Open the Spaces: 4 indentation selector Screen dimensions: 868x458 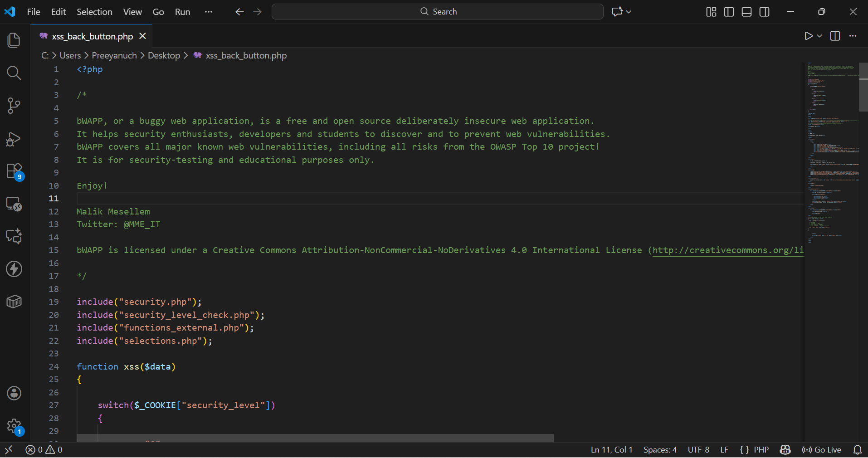660,450
